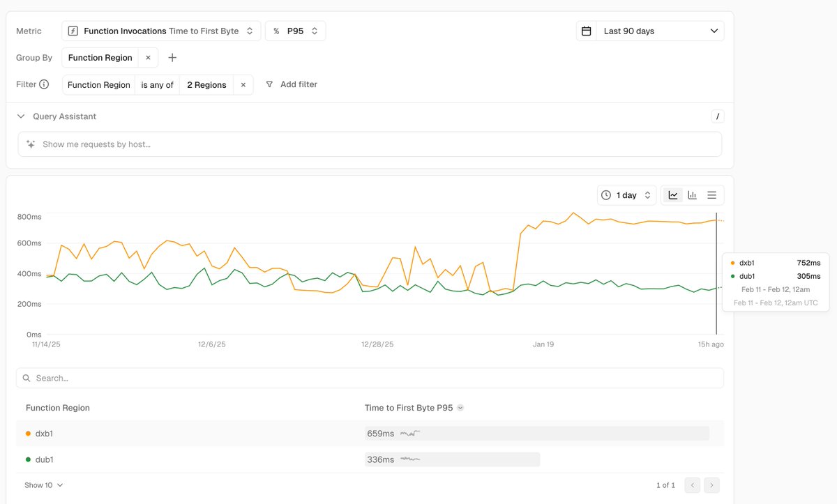837x504 pixels.
Task: Add a new Group By field with plus icon
Action: coord(172,58)
